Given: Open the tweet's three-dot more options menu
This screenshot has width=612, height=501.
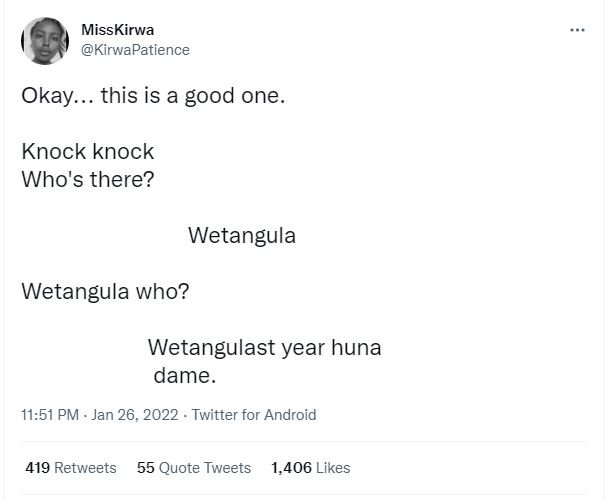Looking at the screenshot, I should tap(577, 29).
